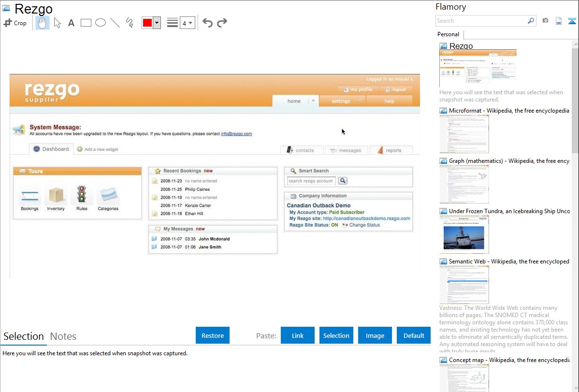Undo the last annotation
Screen dimensions: 579x392
coord(207,23)
